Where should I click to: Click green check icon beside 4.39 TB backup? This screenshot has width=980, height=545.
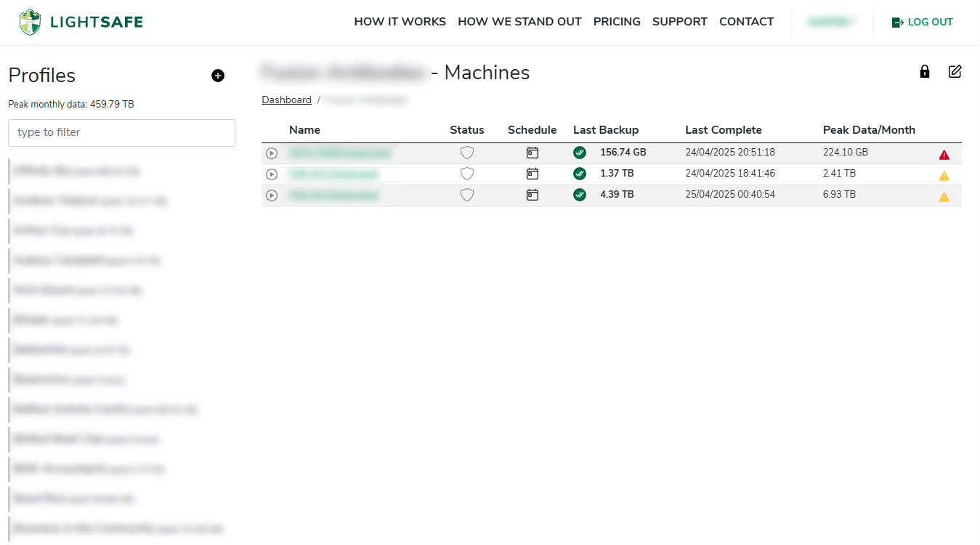coord(579,195)
